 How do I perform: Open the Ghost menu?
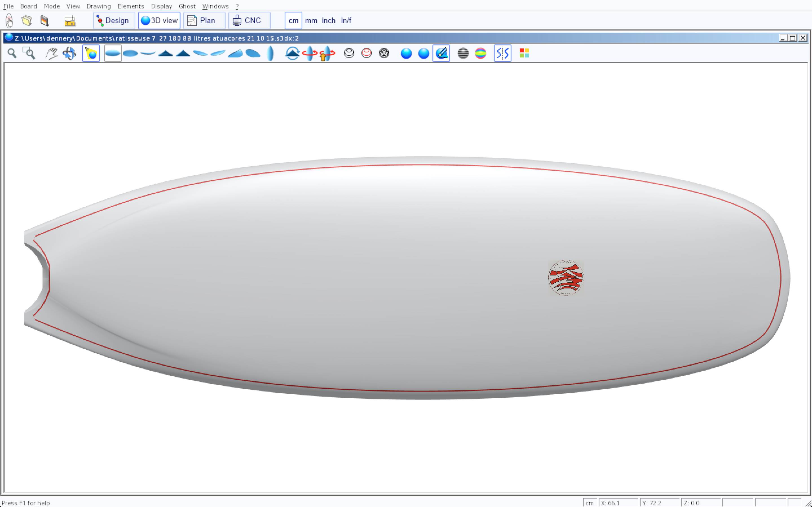tap(187, 6)
